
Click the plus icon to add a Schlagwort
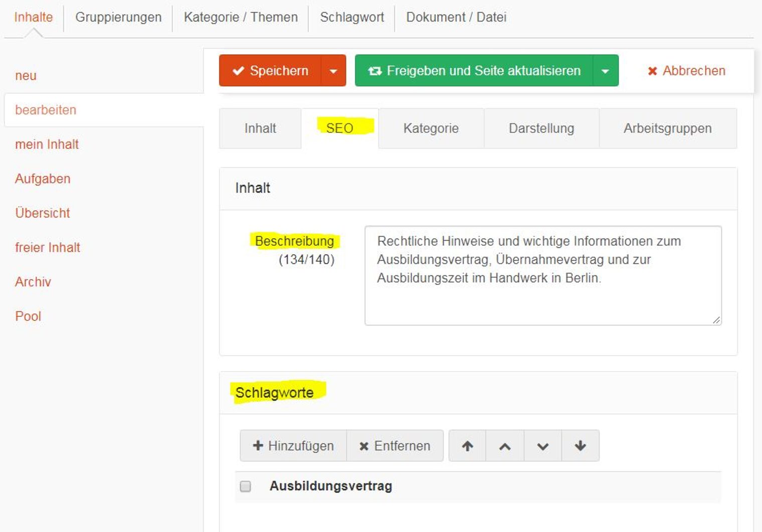(x=258, y=445)
